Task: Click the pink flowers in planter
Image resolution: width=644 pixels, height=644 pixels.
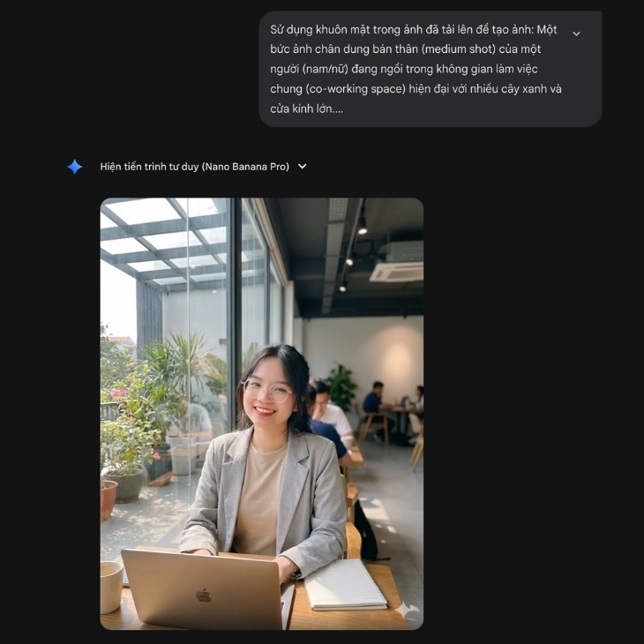Action: click(119, 393)
